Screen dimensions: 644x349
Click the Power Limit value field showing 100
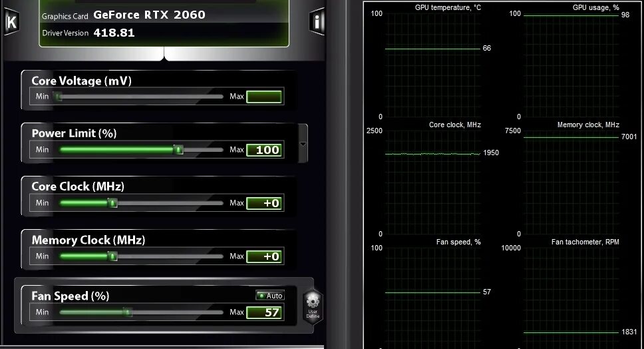coord(264,150)
